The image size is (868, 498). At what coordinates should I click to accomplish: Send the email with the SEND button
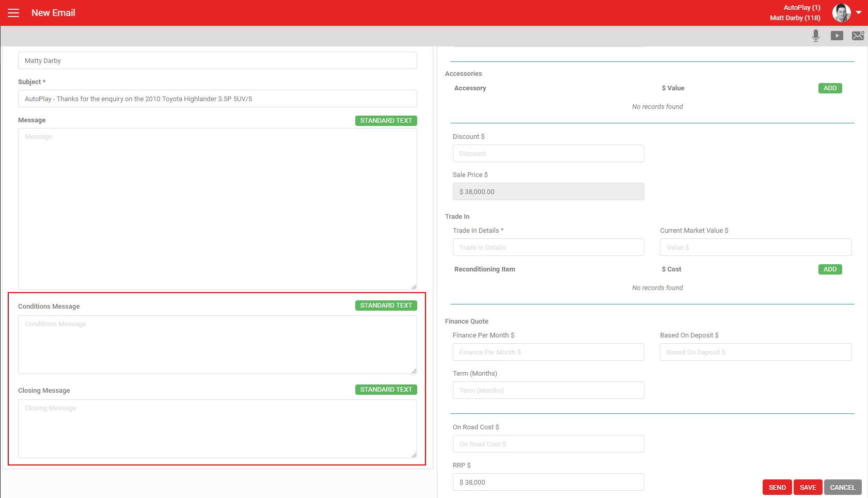click(777, 487)
